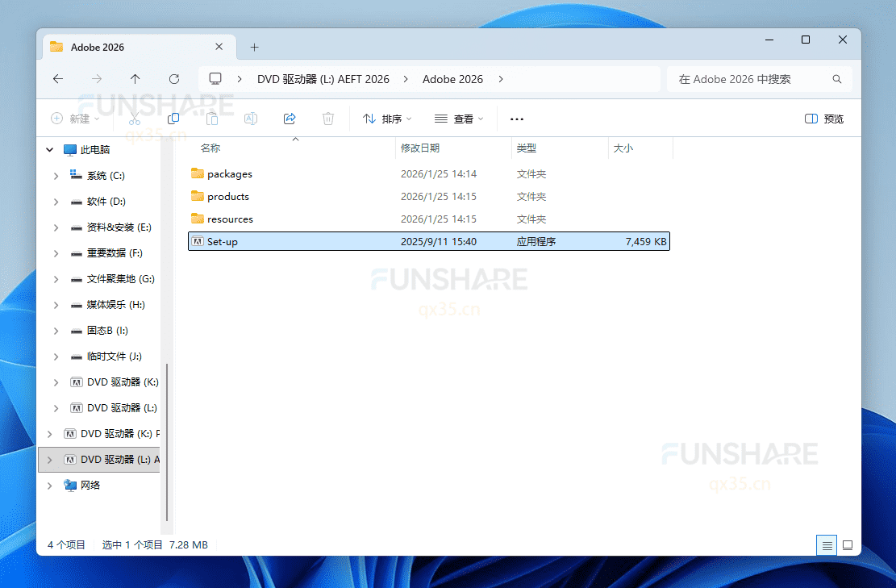Refresh the current folder view
896x588 pixels.
(x=174, y=78)
